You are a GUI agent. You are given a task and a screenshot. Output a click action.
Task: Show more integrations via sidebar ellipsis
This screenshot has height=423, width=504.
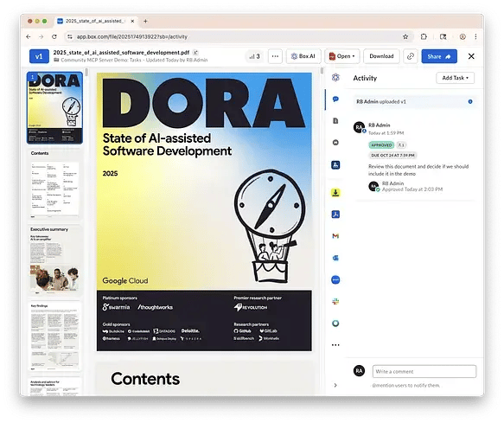(x=335, y=345)
